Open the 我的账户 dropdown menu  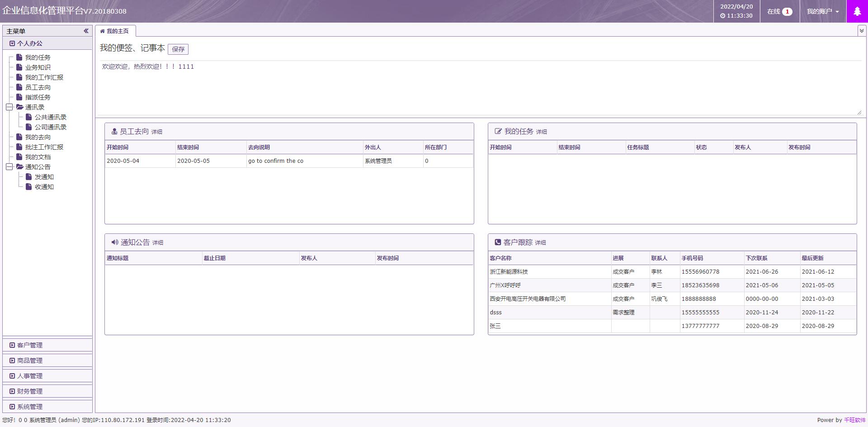coord(823,11)
